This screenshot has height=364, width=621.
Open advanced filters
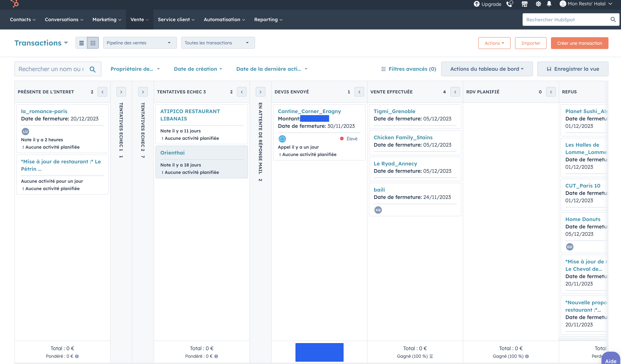[x=408, y=69]
